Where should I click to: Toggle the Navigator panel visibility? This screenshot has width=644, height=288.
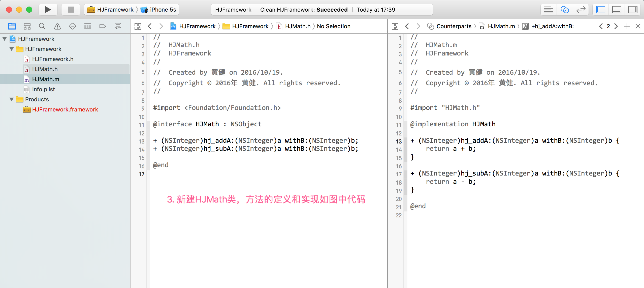[600, 10]
